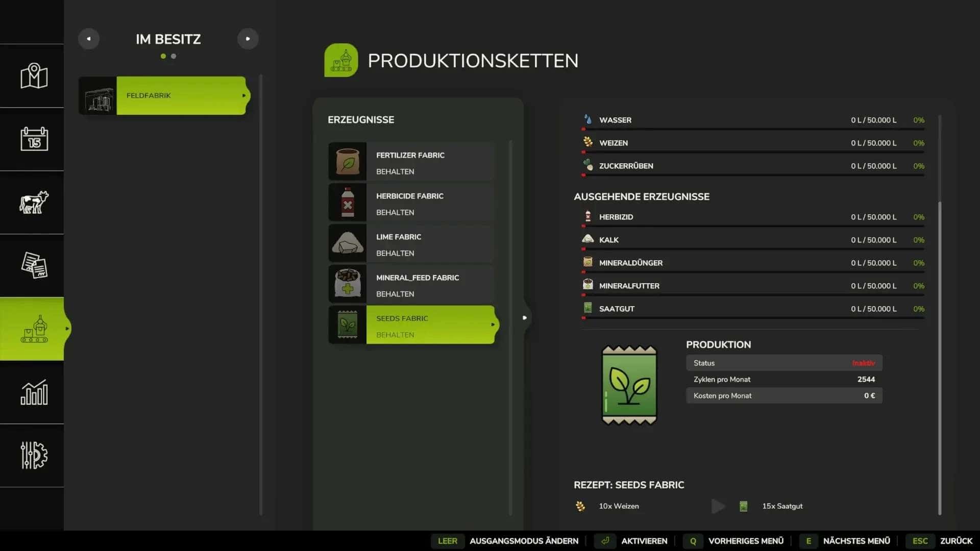
Task: Go to previous category left arrow
Action: (x=89, y=39)
